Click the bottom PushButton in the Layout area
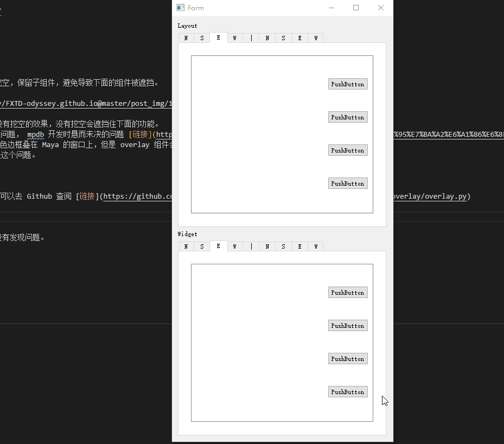 [x=347, y=183]
